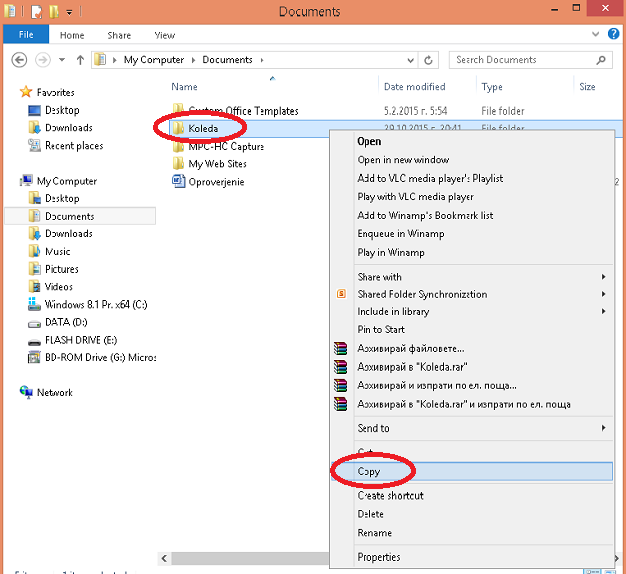Screen dimensions: 626x574
Task: Choose Properties in the context menu
Action: (379, 557)
